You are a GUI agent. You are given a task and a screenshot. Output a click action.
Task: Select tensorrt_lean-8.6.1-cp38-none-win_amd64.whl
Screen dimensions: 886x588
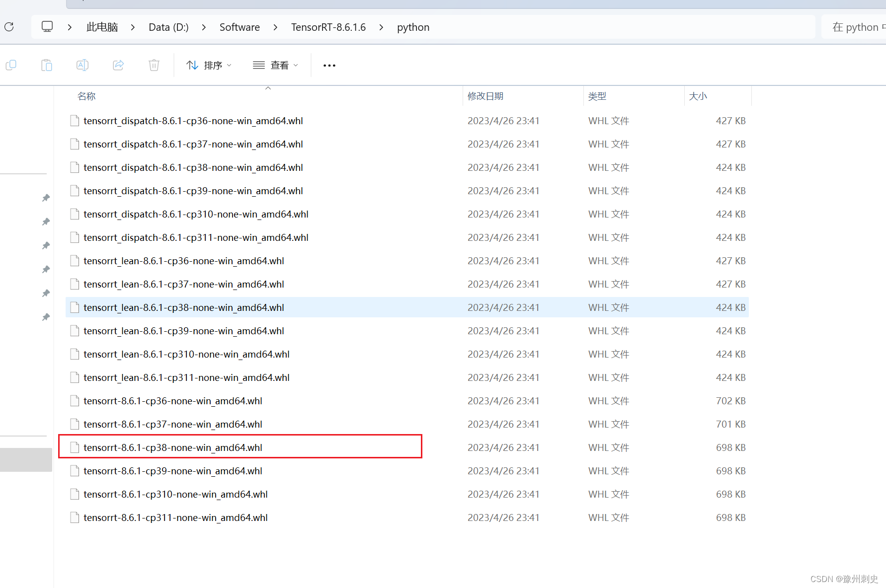coord(407,307)
